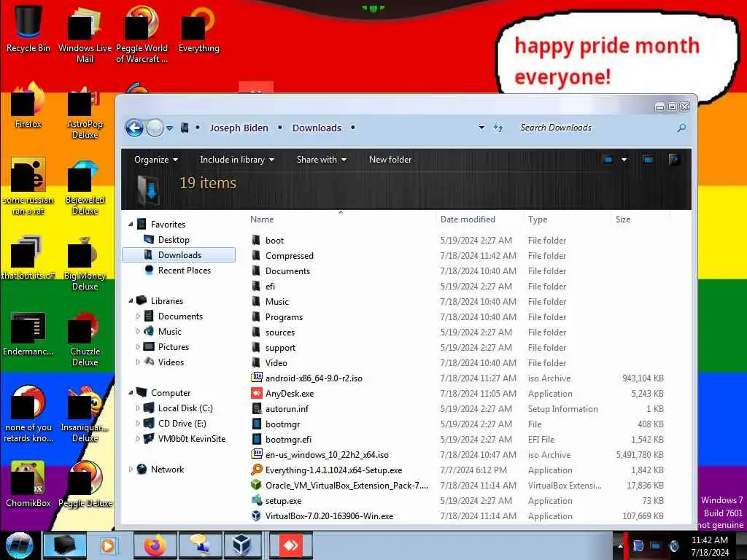
Task: Click the Explorer forward arrow button
Action: coord(155,128)
